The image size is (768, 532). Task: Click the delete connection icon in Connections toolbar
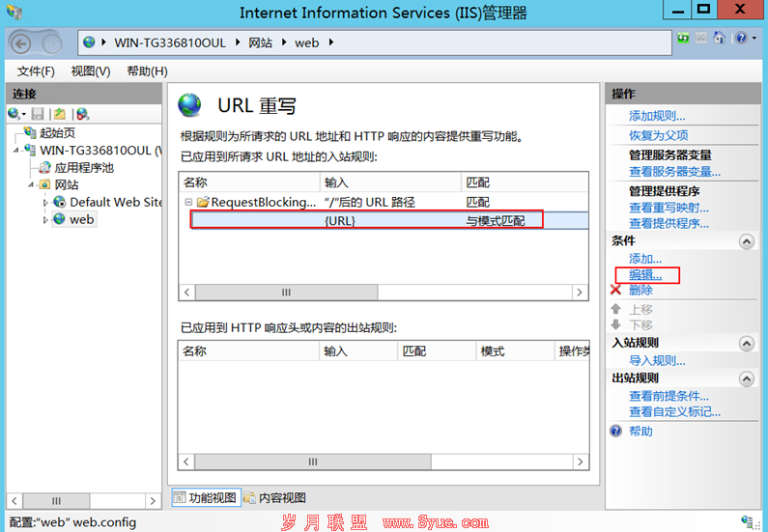pos(83,114)
